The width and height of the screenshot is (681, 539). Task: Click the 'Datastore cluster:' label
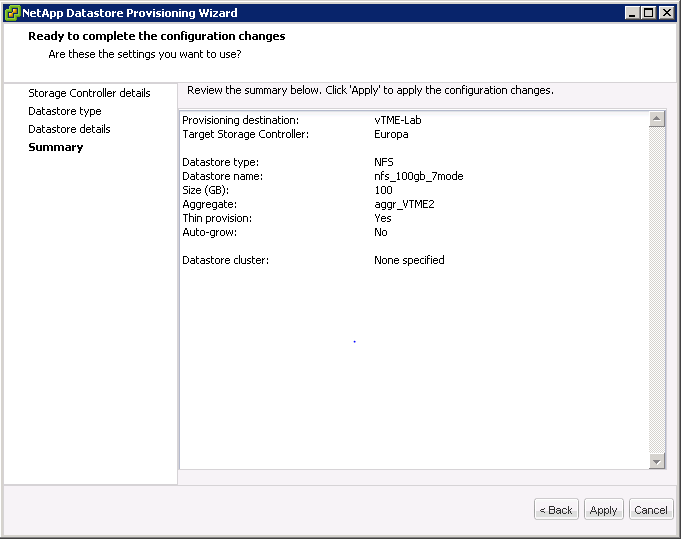225,260
